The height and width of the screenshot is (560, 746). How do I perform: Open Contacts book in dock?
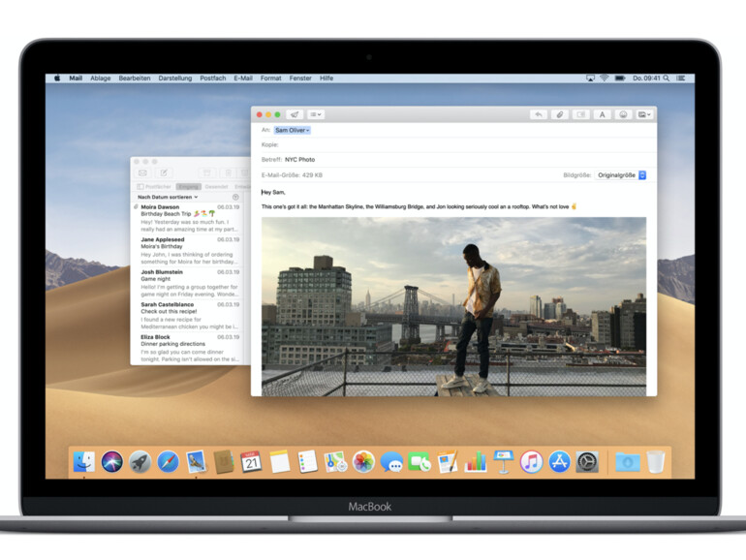[224, 461]
